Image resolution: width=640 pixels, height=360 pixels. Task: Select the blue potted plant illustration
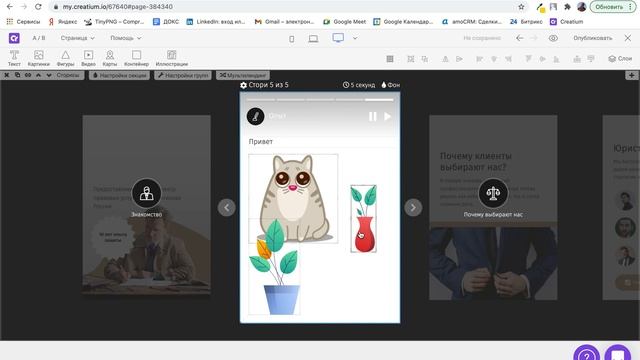pos(275,267)
